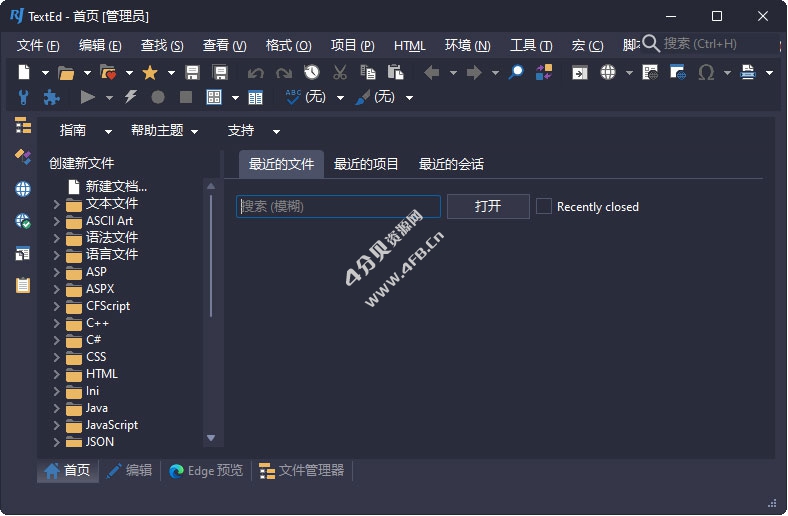Click the clock history icon

coord(312,72)
